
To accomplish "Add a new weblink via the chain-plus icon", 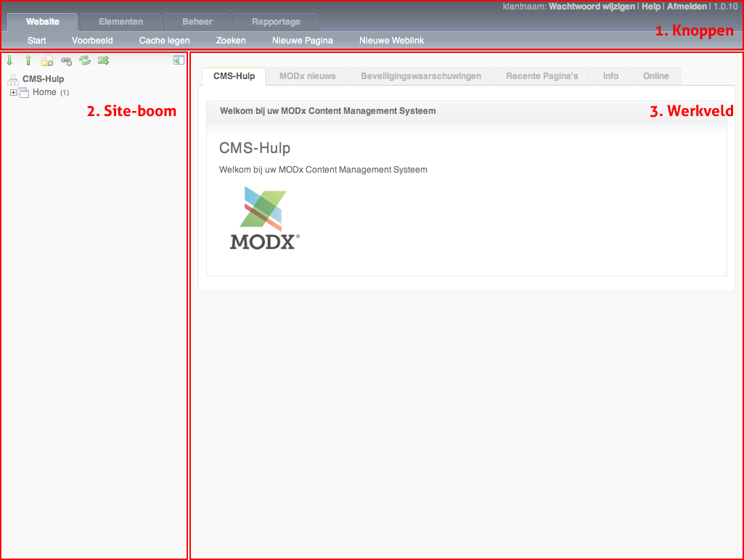I will pyautogui.click(x=67, y=61).
